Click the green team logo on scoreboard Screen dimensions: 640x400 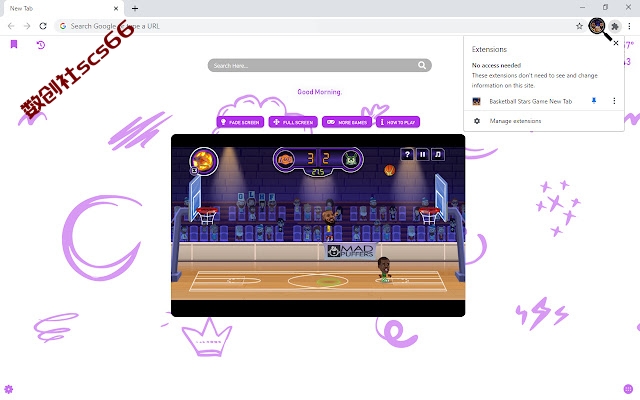tap(351, 159)
